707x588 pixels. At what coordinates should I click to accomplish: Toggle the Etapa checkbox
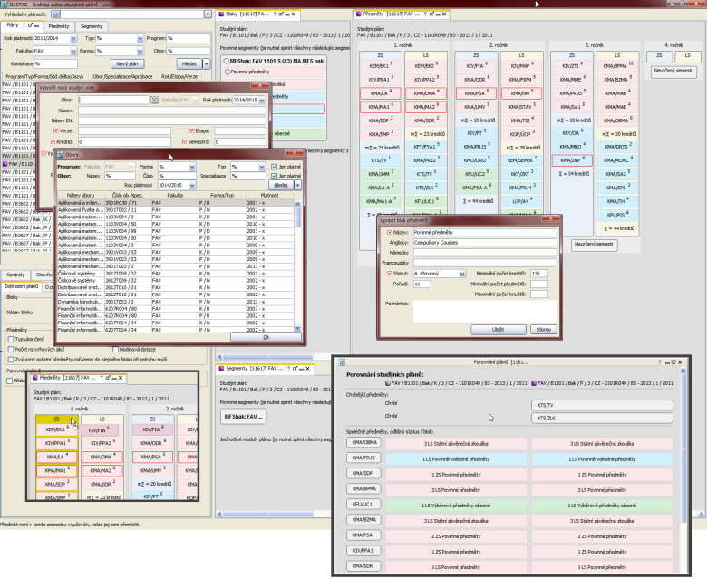click(191, 131)
